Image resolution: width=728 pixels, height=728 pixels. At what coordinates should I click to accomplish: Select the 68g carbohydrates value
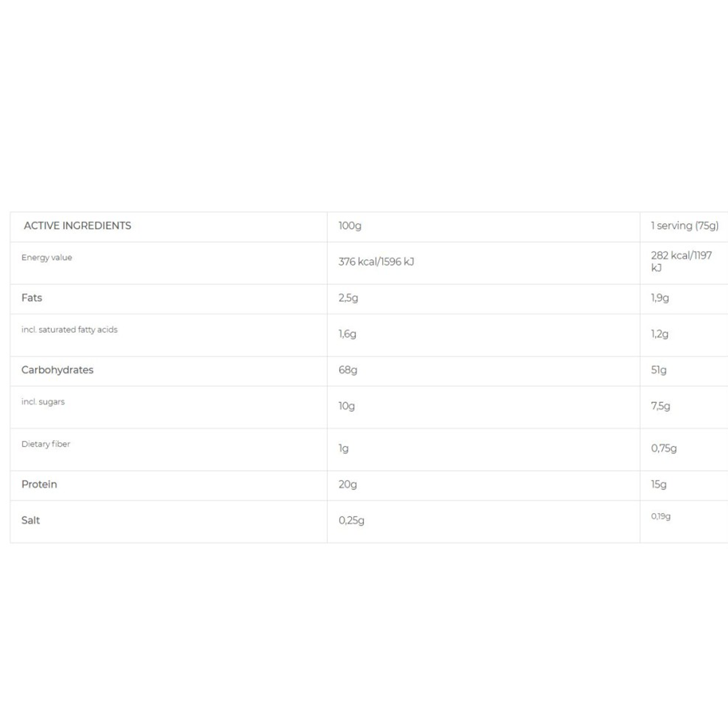[x=348, y=370]
